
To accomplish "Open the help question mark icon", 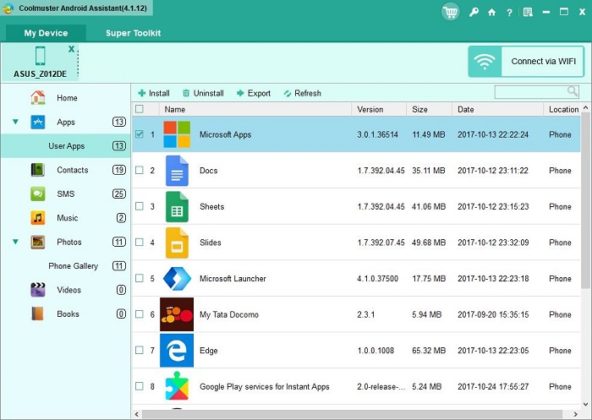I will pyautogui.click(x=509, y=12).
